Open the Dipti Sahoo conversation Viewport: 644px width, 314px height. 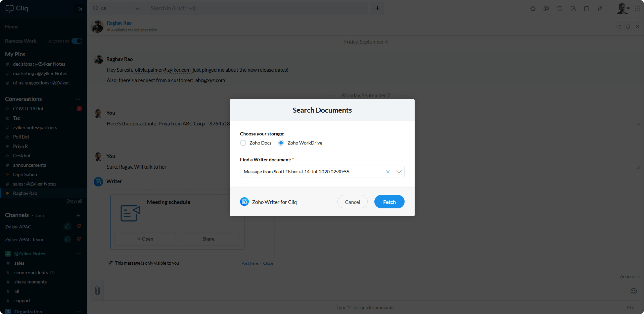click(44, 175)
